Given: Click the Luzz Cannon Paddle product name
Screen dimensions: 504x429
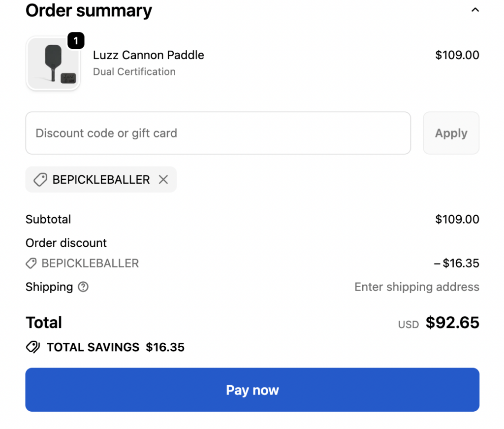Looking at the screenshot, I should tap(149, 55).
